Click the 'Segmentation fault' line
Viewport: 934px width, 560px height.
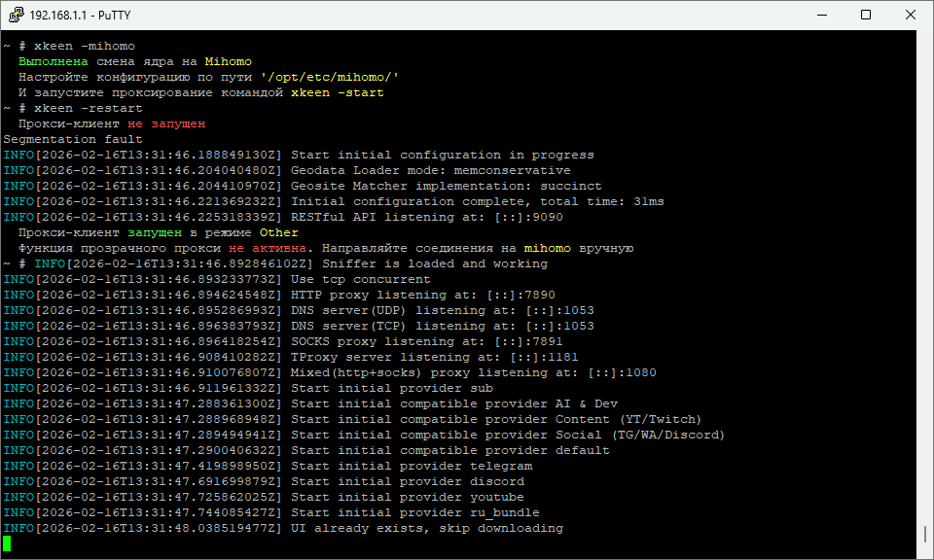tap(73, 139)
